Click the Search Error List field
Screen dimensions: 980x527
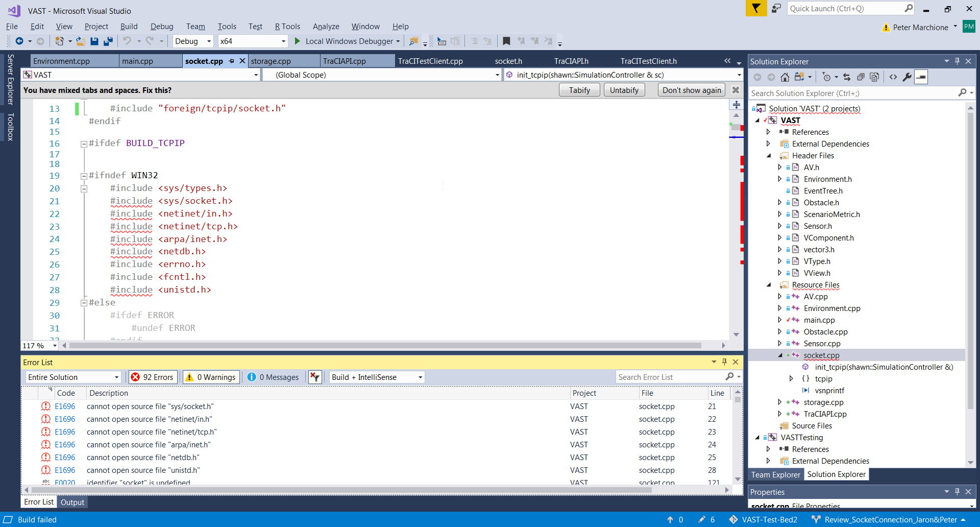[669, 377]
